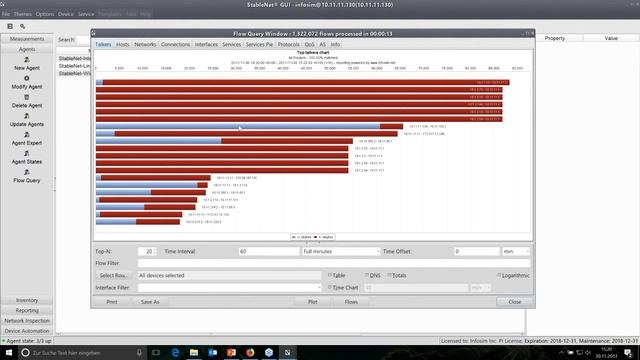The height and width of the screenshot is (360, 640).
Task: Open Task View on the taskbar
Action: 156,352
